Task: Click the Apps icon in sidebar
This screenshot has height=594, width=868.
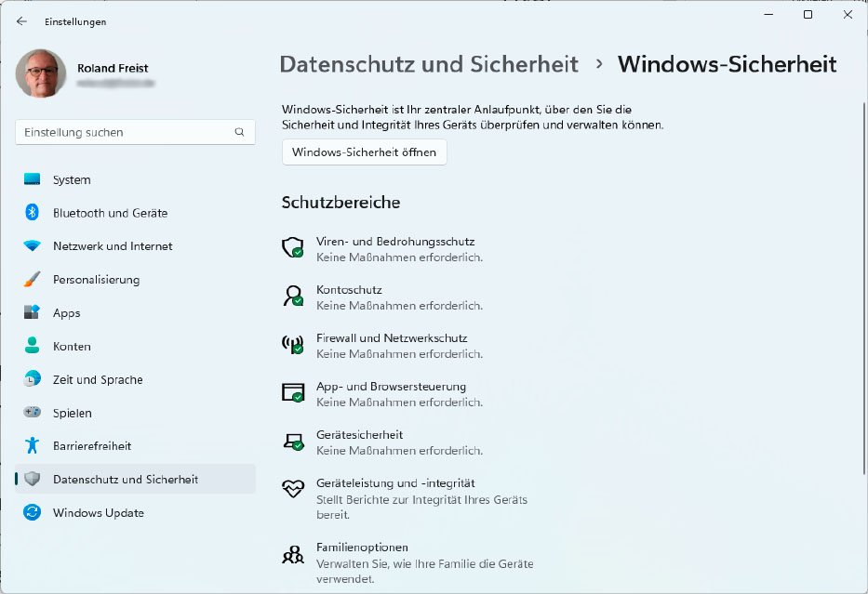Action: [x=33, y=312]
